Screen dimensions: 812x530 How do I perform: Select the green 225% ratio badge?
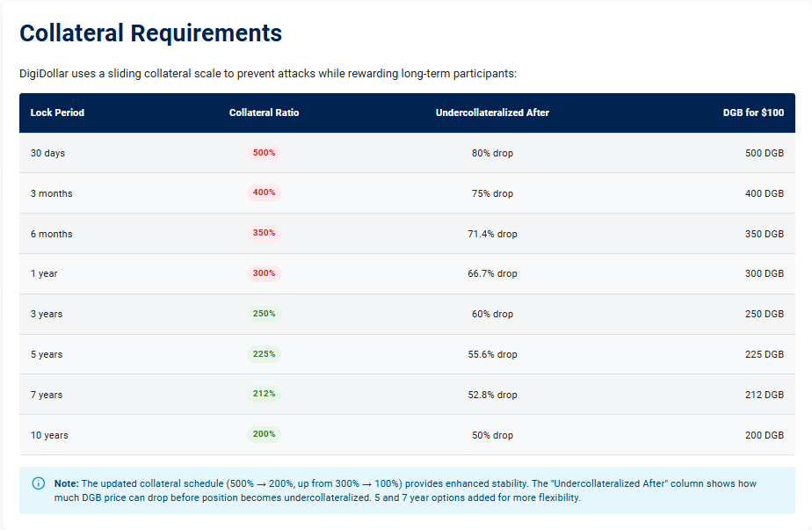click(x=264, y=354)
